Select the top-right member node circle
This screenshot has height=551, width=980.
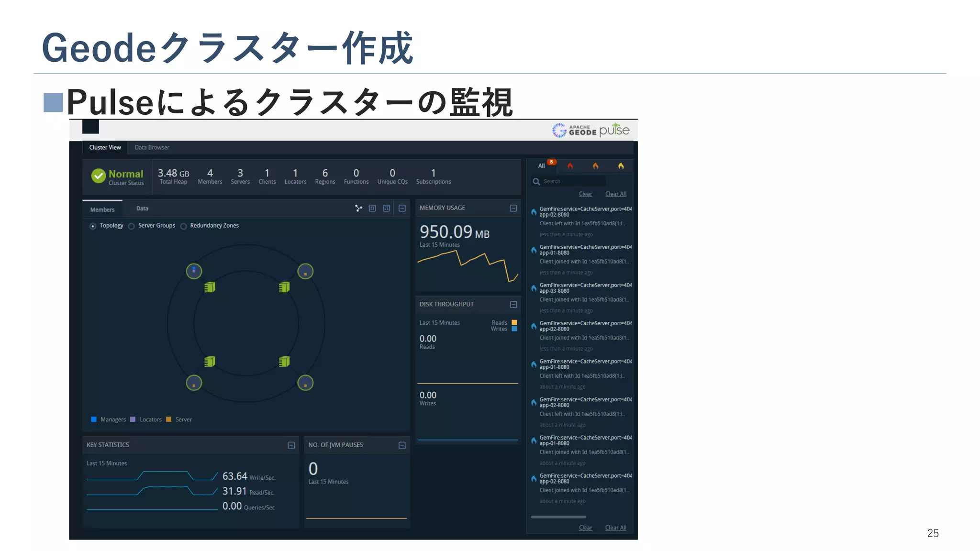click(305, 271)
